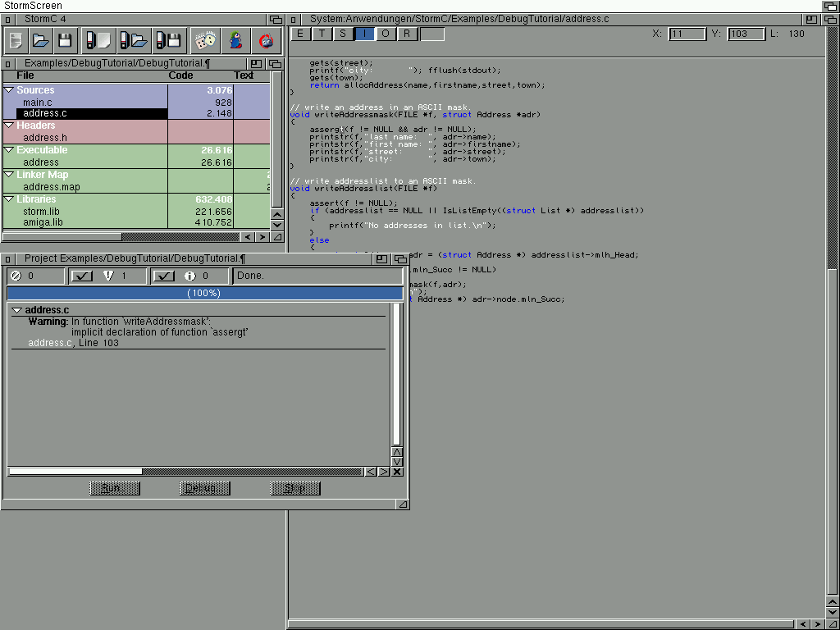Click the Code column header
The width and height of the screenshot is (840, 630).
pyautogui.click(x=180, y=75)
